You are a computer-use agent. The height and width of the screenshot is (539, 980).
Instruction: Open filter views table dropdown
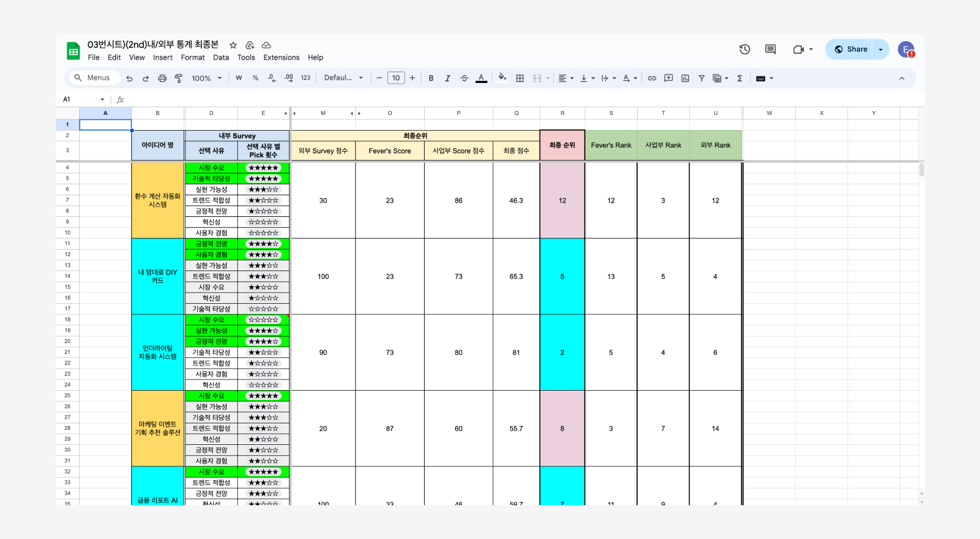click(x=721, y=78)
